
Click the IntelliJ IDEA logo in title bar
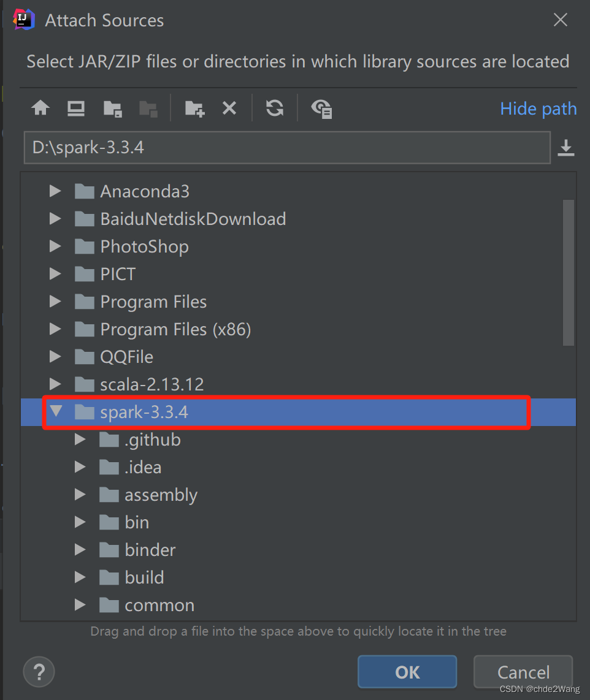click(24, 20)
